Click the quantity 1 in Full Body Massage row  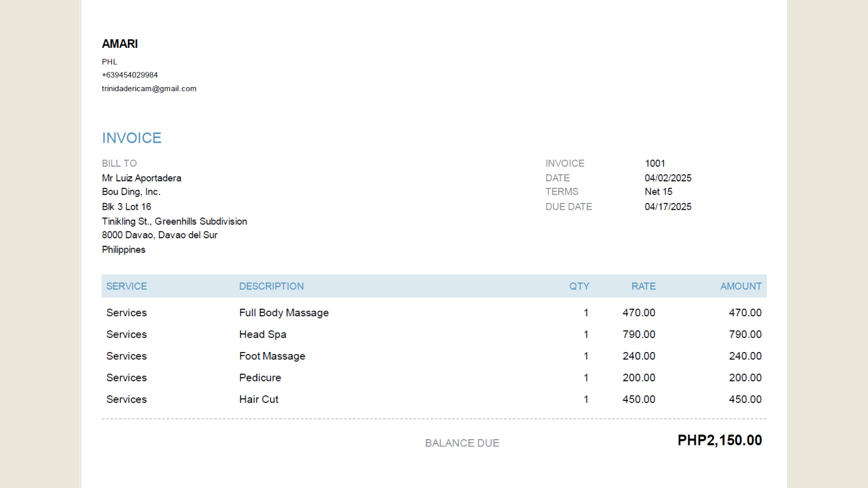point(586,313)
